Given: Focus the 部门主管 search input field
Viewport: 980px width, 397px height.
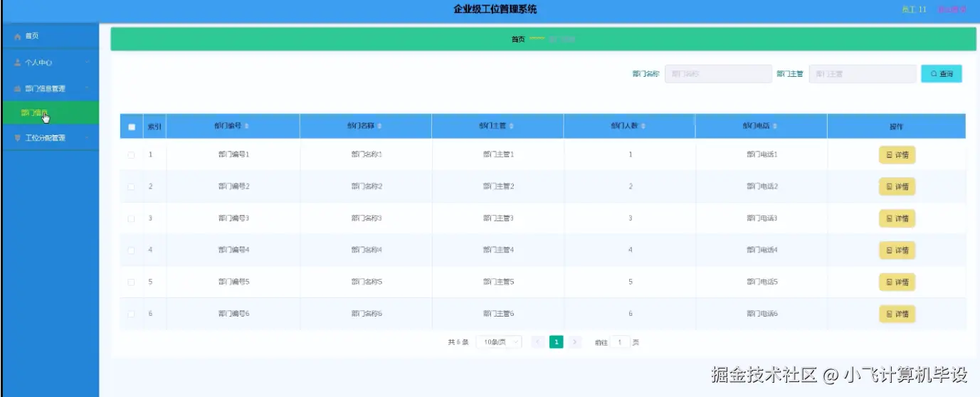Looking at the screenshot, I should click(863, 74).
